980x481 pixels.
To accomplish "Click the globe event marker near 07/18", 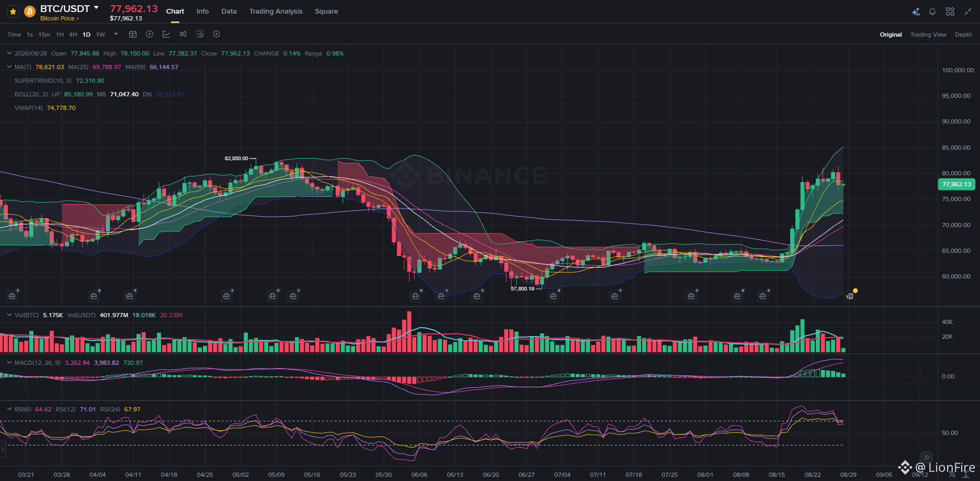I will pyautogui.click(x=614, y=296).
